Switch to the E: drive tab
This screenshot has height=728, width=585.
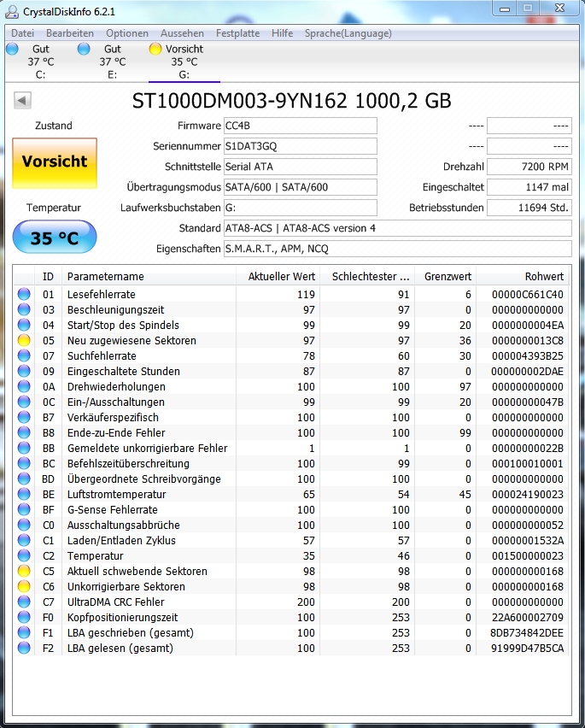tap(112, 62)
